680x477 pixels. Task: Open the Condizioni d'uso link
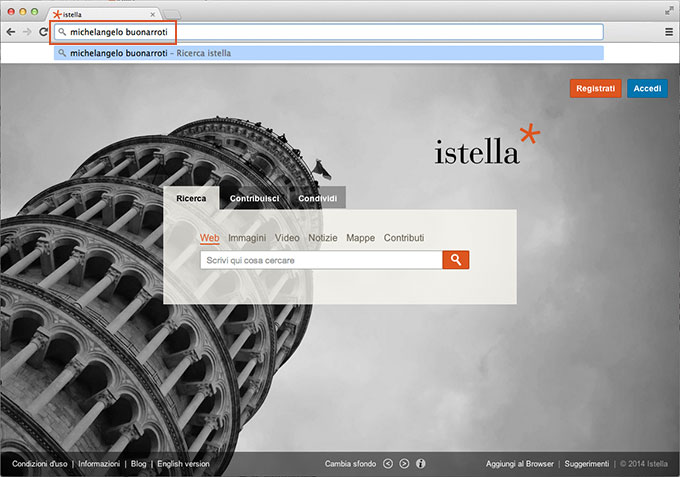point(39,464)
